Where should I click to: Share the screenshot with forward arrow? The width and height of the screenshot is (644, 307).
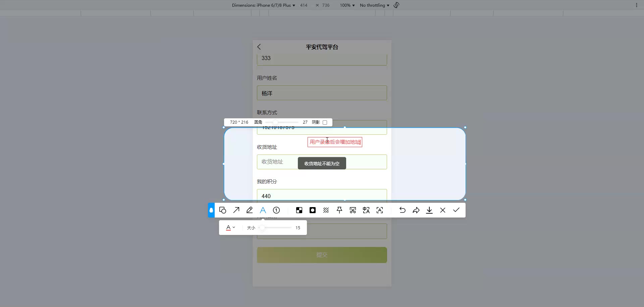(416, 210)
